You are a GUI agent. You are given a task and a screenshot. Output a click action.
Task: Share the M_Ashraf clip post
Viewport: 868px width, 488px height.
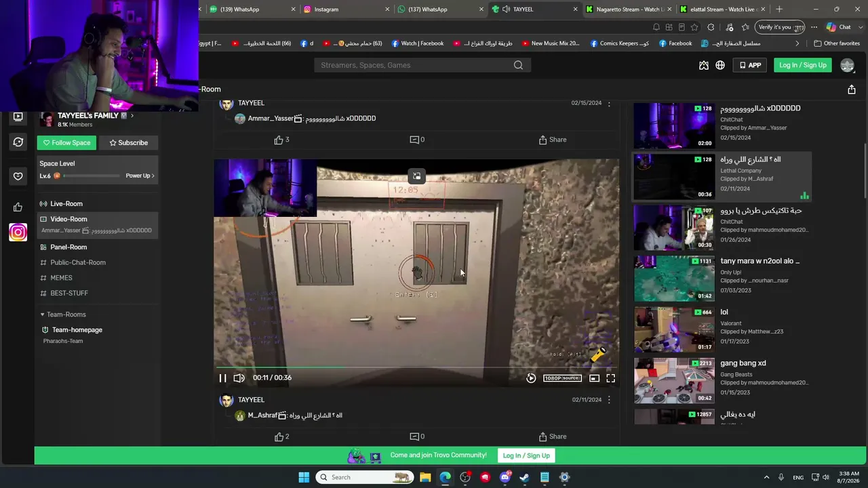553,436
